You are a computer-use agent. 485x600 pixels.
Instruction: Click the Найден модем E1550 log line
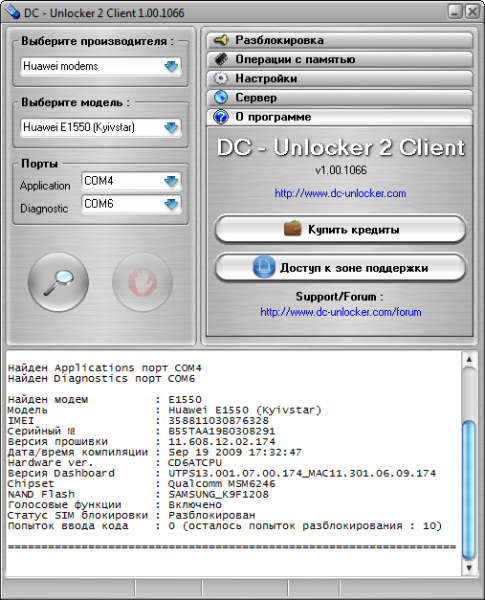click(x=105, y=399)
